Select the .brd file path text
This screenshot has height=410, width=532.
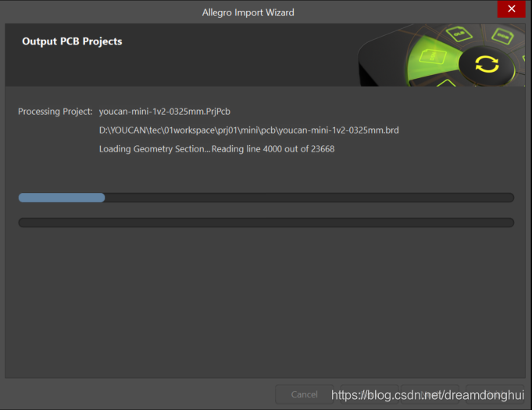(248, 130)
